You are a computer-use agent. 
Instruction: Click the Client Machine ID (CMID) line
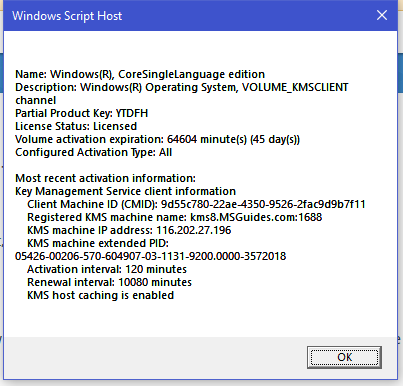196,204
